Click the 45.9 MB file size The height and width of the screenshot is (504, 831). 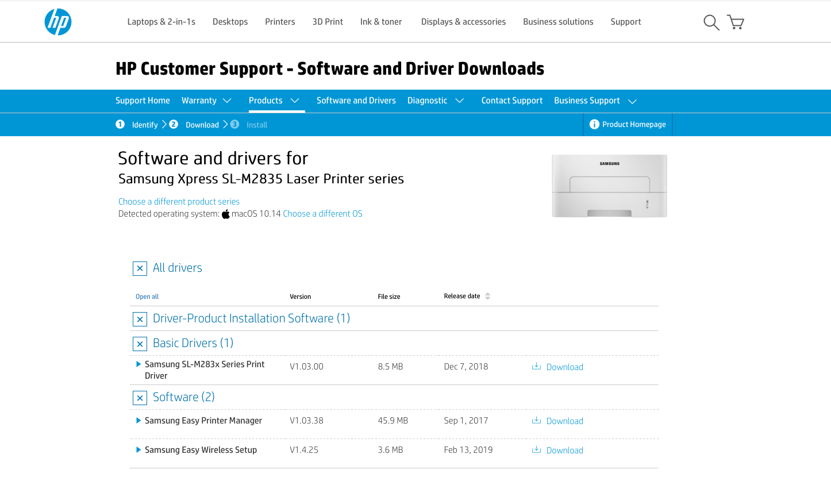pos(393,421)
